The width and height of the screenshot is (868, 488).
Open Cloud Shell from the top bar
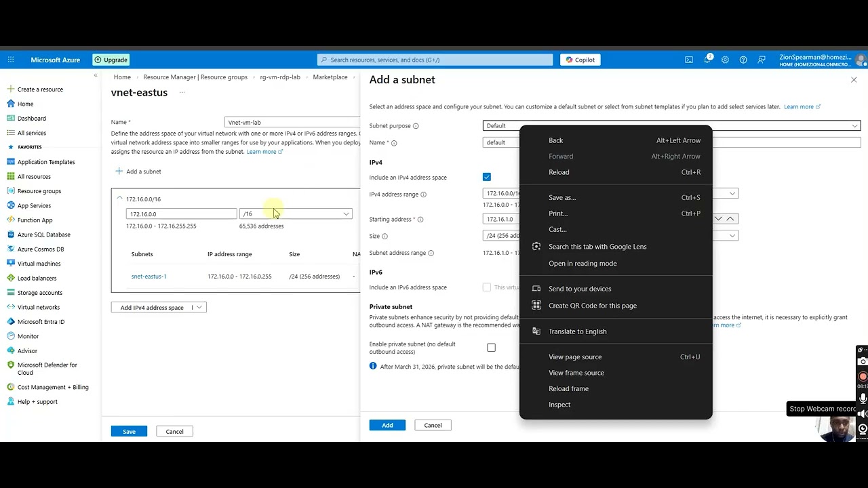(689, 60)
